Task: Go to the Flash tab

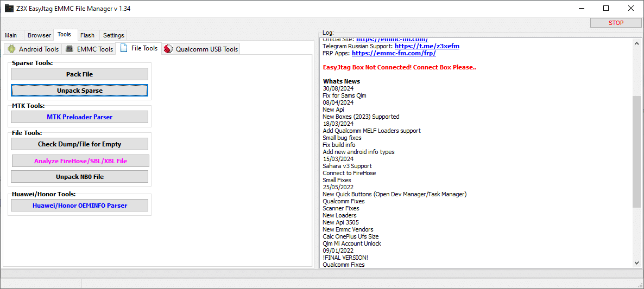Action: click(x=87, y=35)
